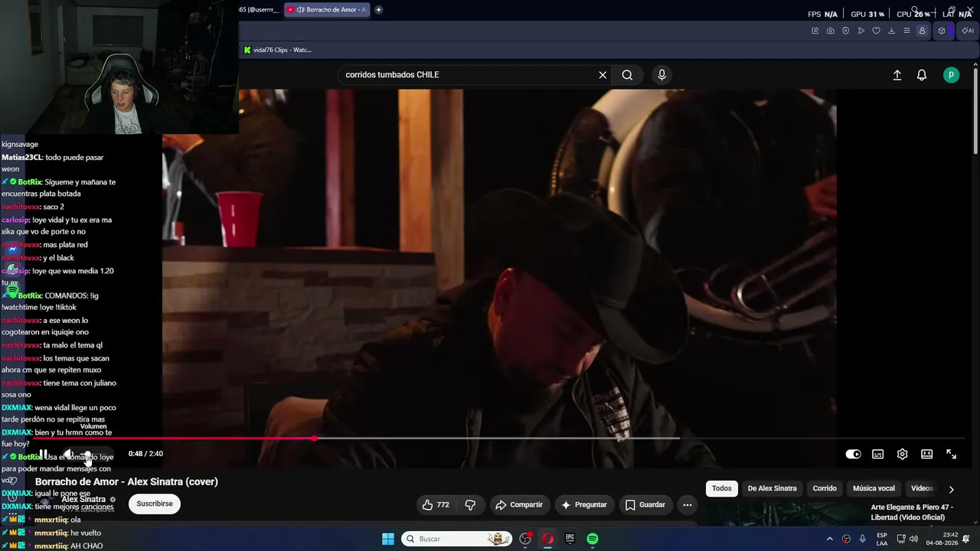Screen dimensions: 980x551
Task: Click the Compartir share button
Action: [x=518, y=505]
